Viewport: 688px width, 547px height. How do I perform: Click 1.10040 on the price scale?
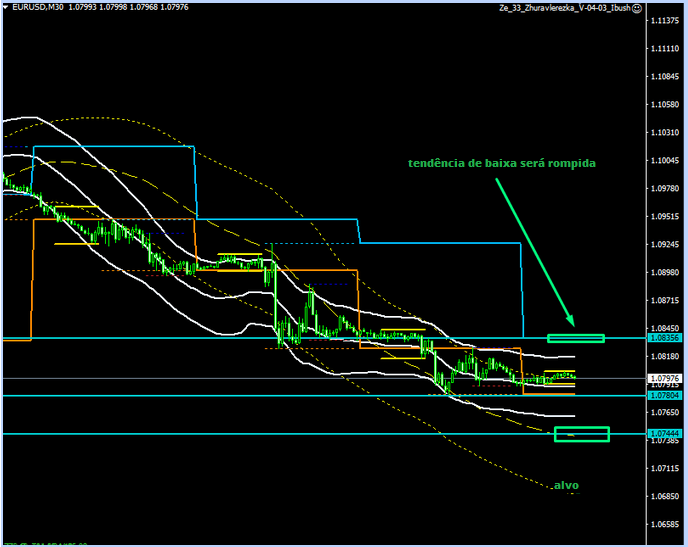click(x=664, y=160)
